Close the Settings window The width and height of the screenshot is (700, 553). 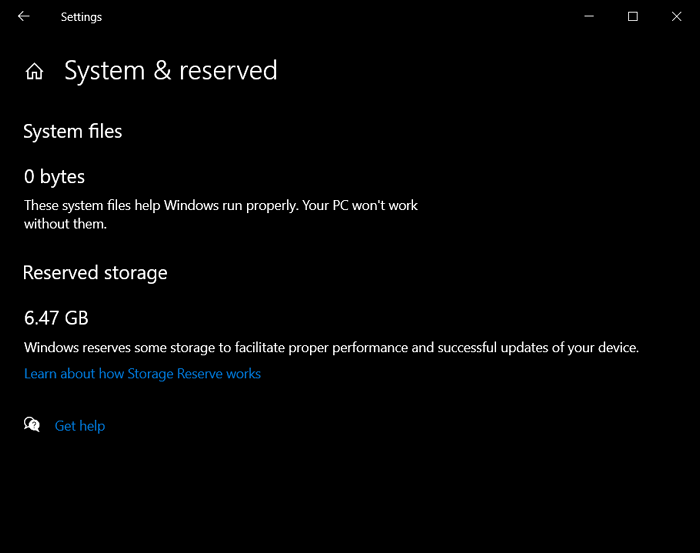point(678,17)
